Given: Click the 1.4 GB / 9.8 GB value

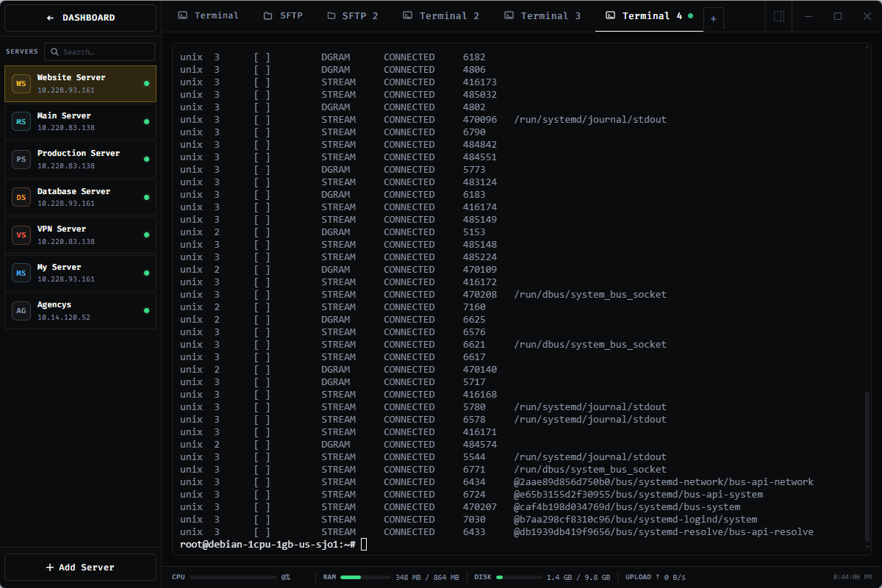Looking at the screenshot, I should point(578,577).
